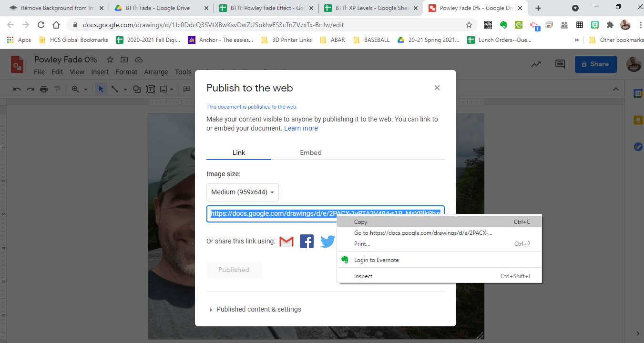Choose Copy from the context menu
The width and height of the screenshot is (644, 343).
coord(360,222)
